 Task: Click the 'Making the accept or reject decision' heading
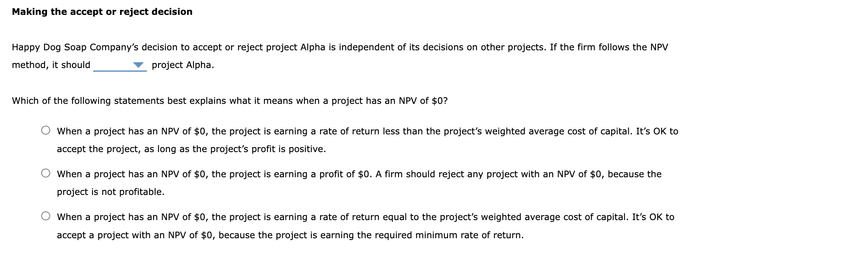tap(102, 12)
